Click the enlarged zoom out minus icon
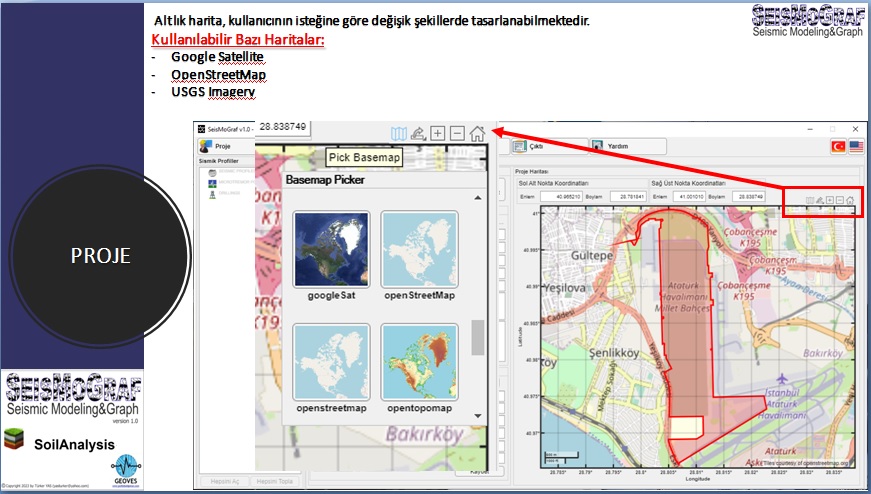871x494 pixels. coord(457,133)
